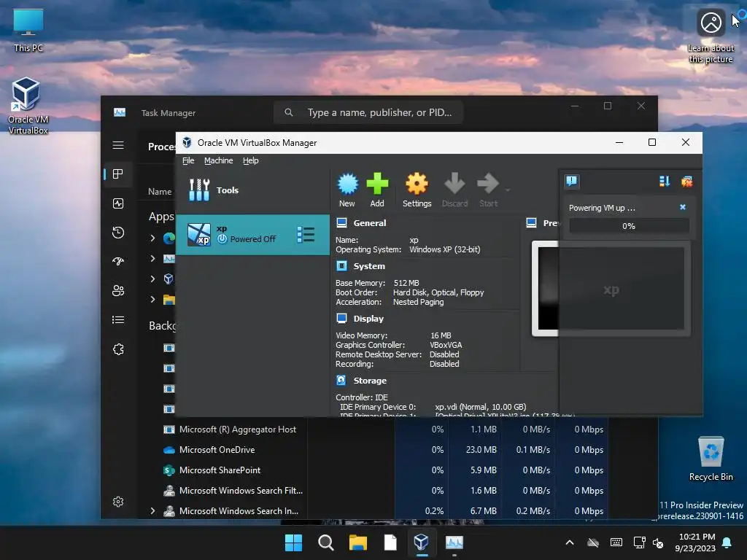Open taskbar Search
This screenshot has height=560, width=747.
[x=326, y=542]
